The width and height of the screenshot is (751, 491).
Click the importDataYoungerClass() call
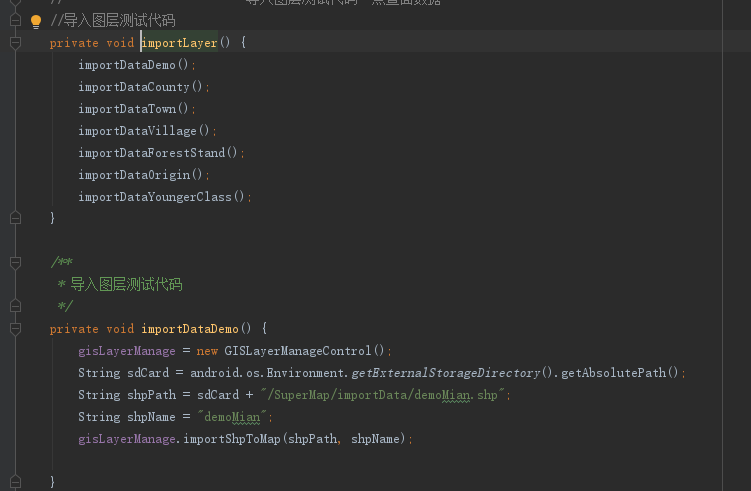tap(161, 197)
